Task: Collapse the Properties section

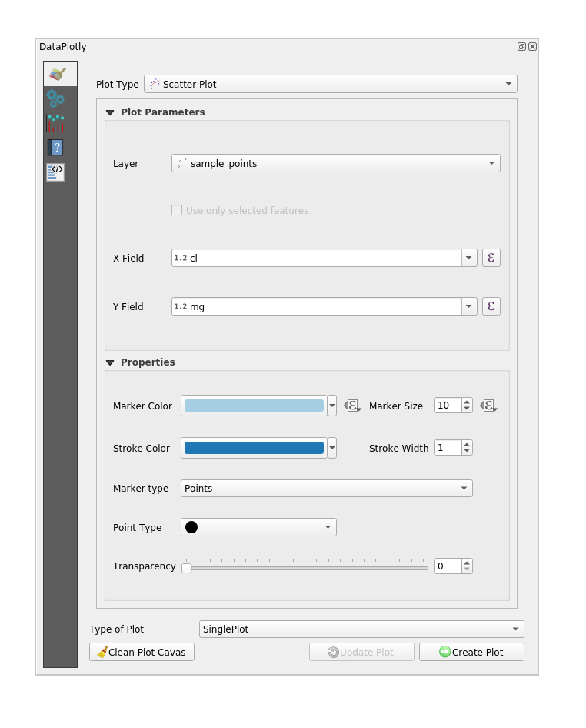Action: (x=110, y=362)
